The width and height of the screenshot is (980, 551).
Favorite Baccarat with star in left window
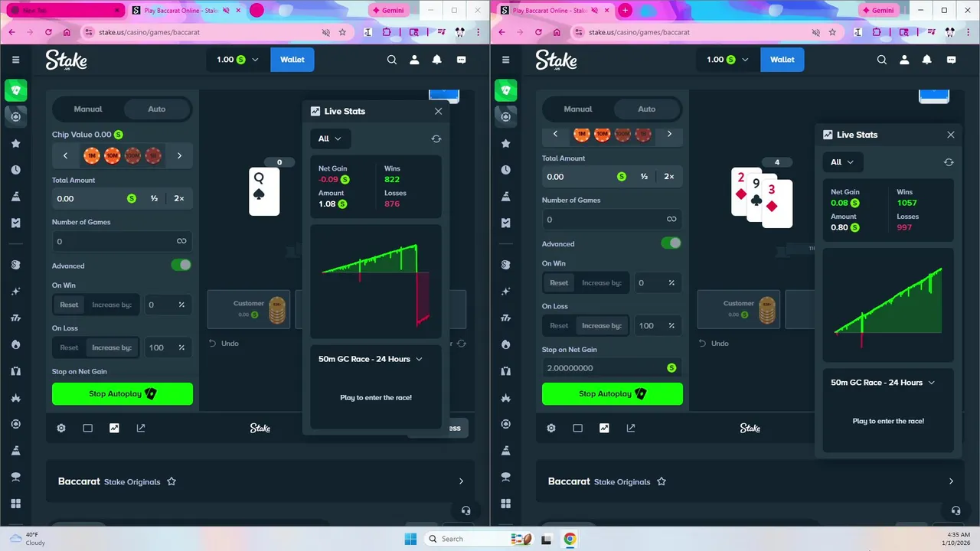tap(171, 481)
